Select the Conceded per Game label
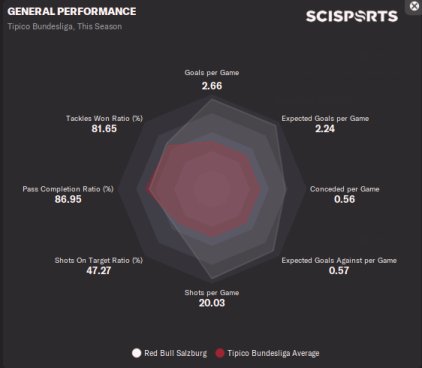Viewport: 422px width, 368px height. (x=345, y=189)
